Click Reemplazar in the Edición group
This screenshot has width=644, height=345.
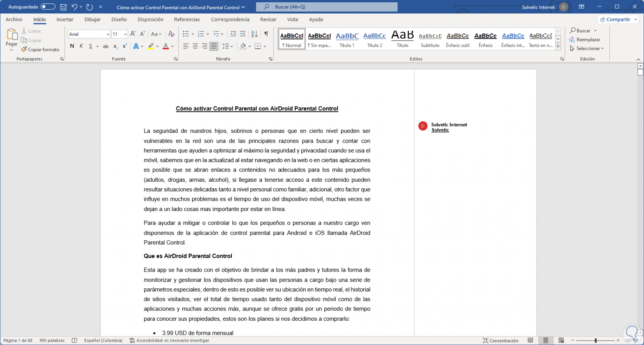585,39
